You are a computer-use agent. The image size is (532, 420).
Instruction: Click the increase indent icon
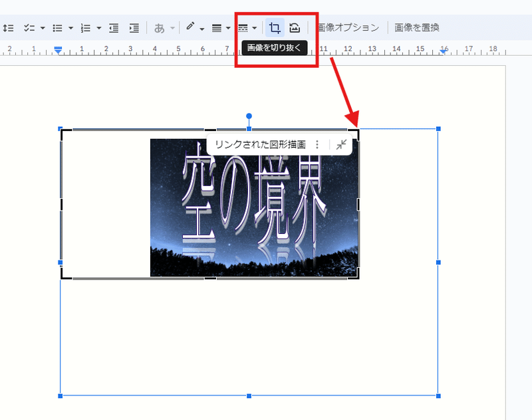click(x=134, y=28)
